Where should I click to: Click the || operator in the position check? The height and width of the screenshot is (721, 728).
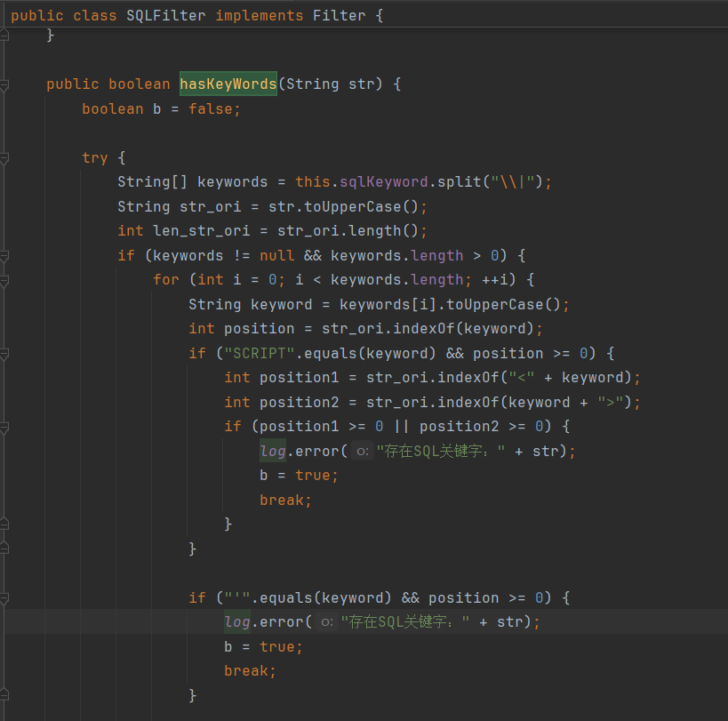pyautogui.click(x=401, y=426)
